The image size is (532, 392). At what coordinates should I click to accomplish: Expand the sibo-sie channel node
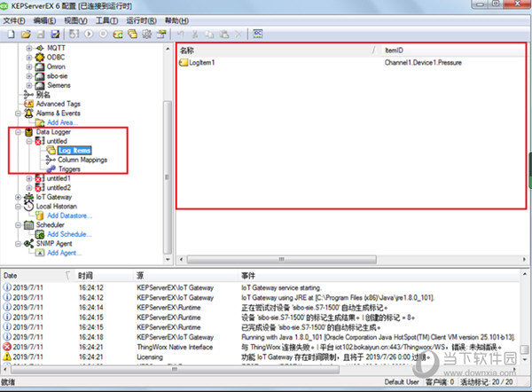[x=29, y=76]
